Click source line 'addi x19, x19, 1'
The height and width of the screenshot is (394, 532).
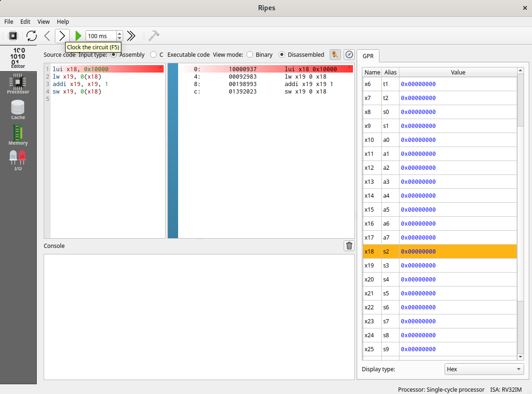pyautogui.click(x=80, y=84)
